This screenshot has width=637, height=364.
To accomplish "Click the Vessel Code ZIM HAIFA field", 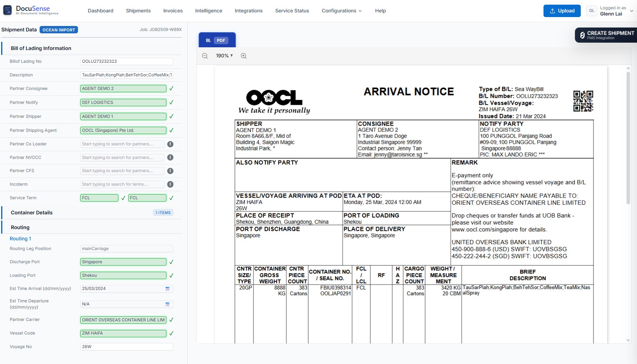I will [123, 333].
